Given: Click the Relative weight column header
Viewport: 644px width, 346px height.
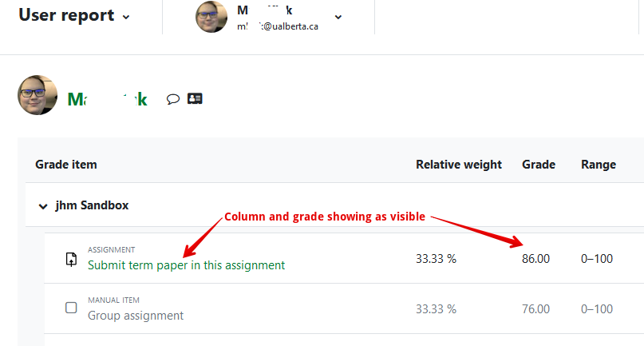Looking at the screenshot, I should (459, 165).
